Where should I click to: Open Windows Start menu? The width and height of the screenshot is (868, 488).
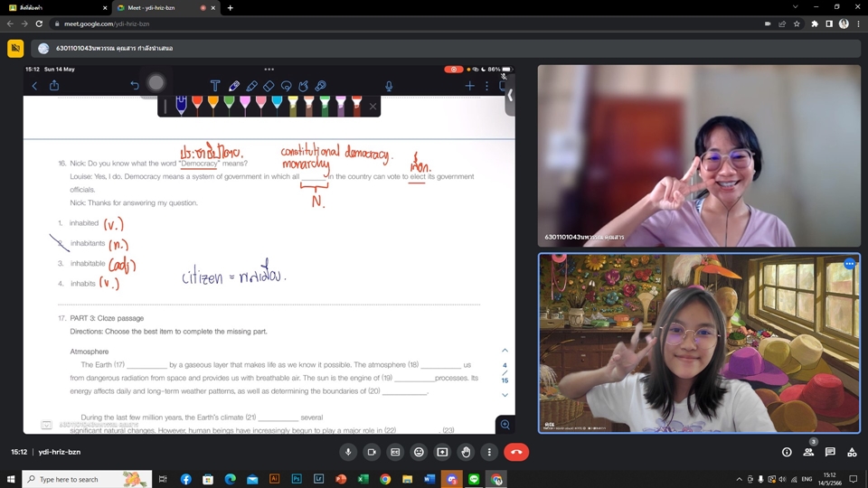click(x=11, y=479)
